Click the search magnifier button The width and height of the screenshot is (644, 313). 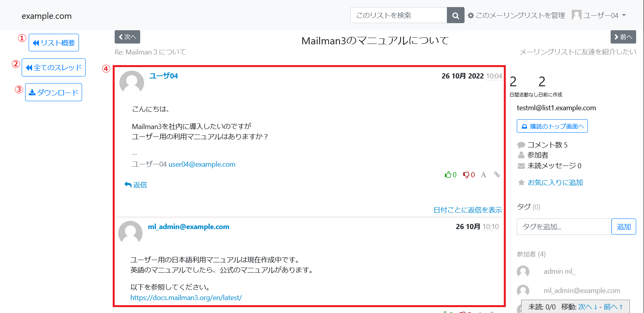[456, 15]
